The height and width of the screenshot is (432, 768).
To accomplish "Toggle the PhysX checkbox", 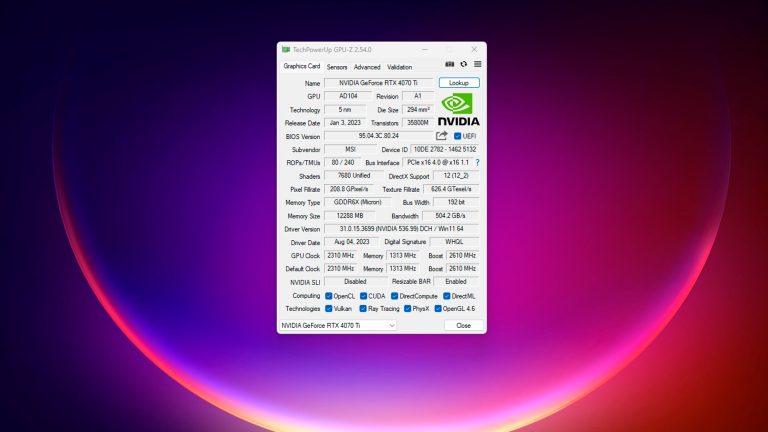I will (408, 309).
